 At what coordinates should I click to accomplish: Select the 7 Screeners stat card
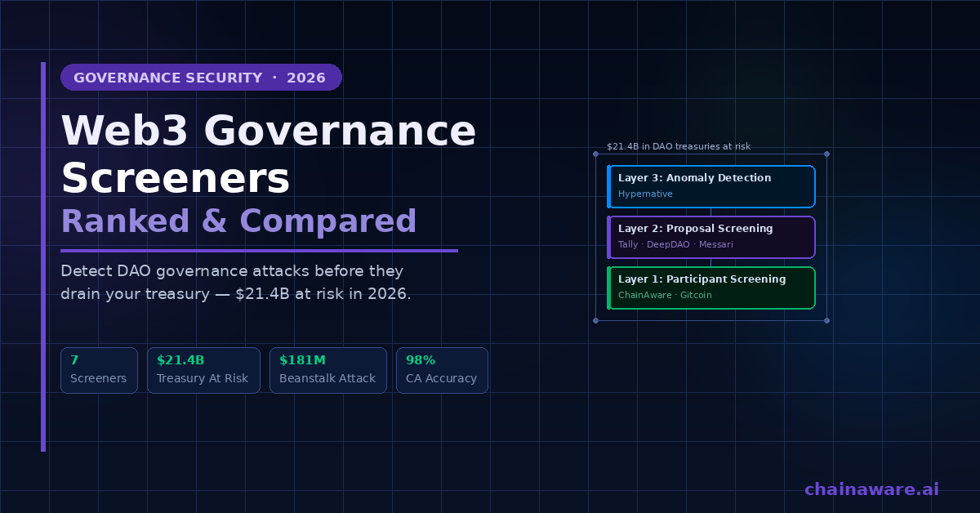click(x=99, y=370)
